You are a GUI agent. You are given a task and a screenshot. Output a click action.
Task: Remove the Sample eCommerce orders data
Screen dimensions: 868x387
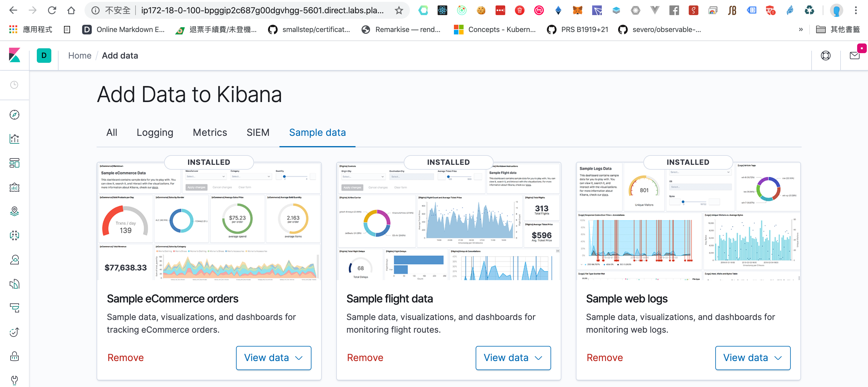[x=125, y=358]
